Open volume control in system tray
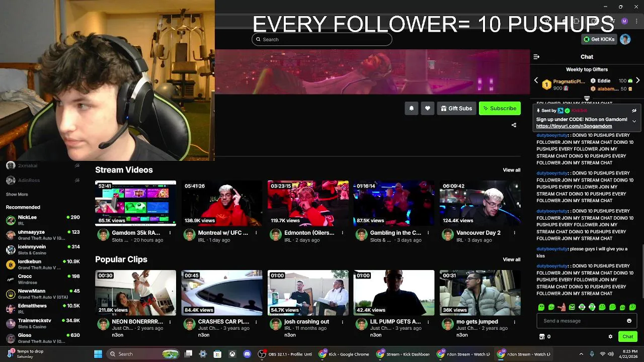644x362 pixels. tap(611, 354)
